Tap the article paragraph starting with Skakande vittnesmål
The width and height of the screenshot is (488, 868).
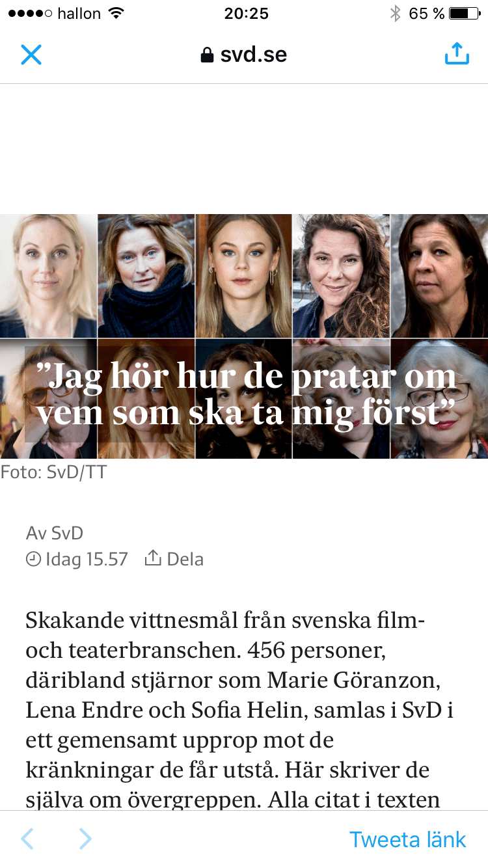(239, 711)
